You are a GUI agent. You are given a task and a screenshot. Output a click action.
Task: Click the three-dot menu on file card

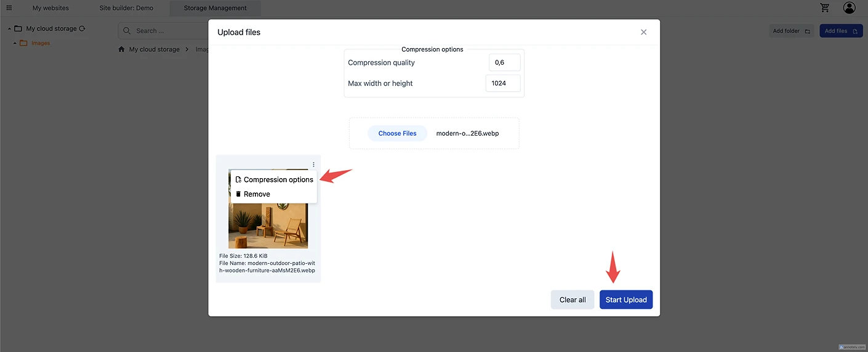[313, 165]
